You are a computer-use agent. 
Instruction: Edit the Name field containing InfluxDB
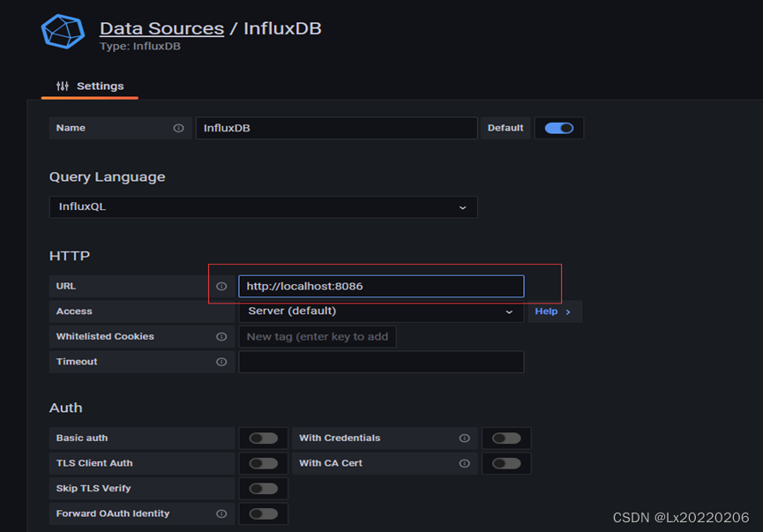tap(336, 128)
